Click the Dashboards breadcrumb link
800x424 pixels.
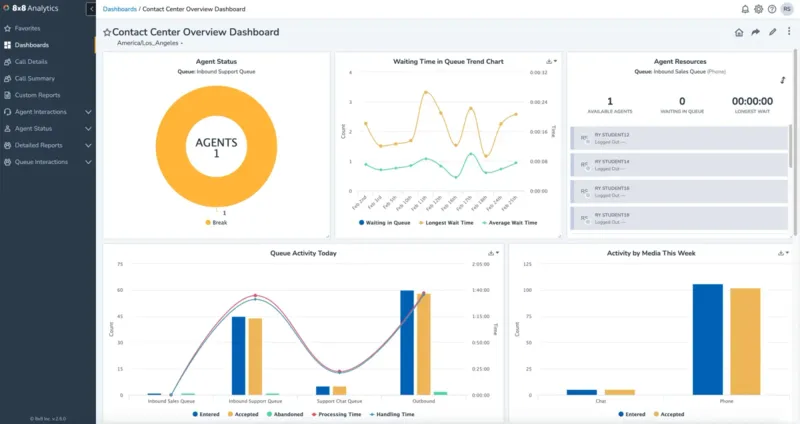[x=120, y=9]
